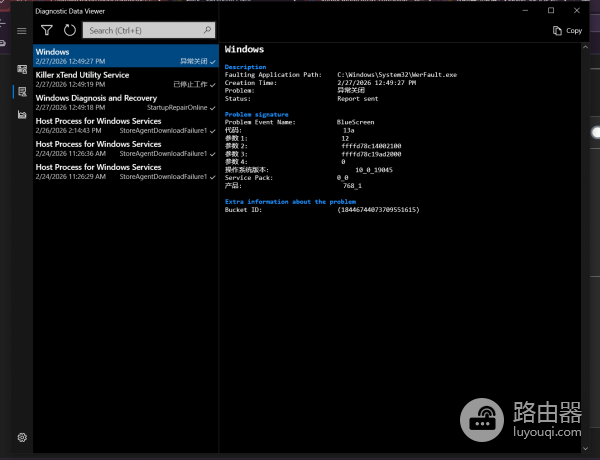Select Windows Diagnosis and Recovery report
The width and height of the screenshot is (600, 460).
[126, 102]
